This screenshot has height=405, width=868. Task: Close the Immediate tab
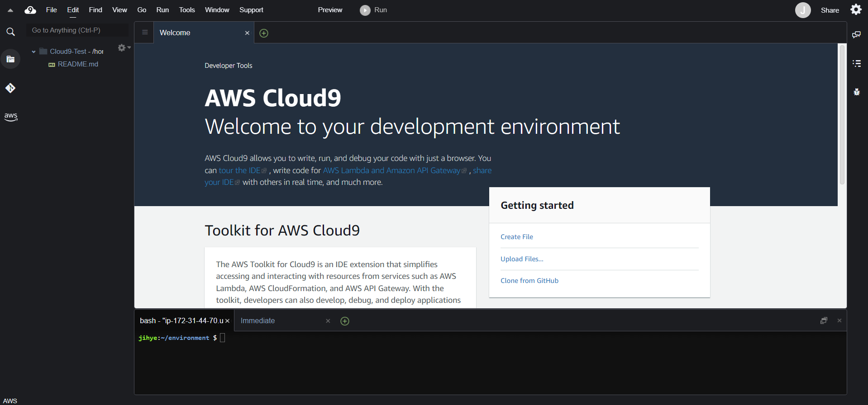pos(328,321)
